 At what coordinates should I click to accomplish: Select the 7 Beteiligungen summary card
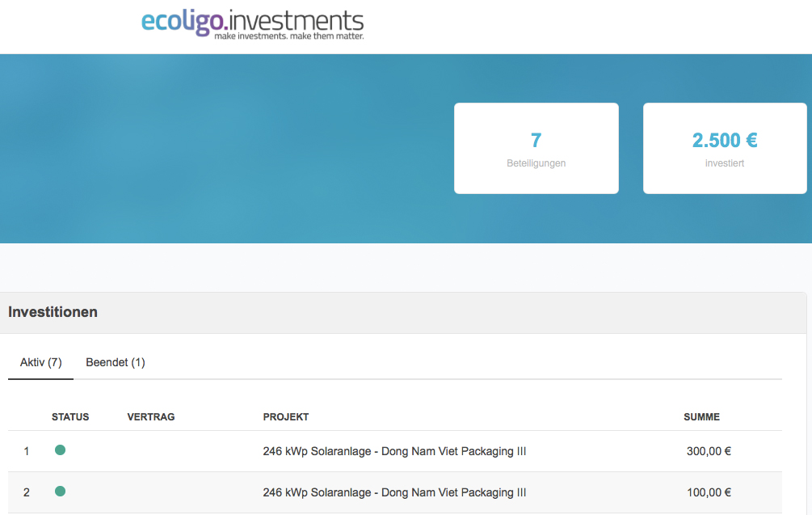coord(536,148)
